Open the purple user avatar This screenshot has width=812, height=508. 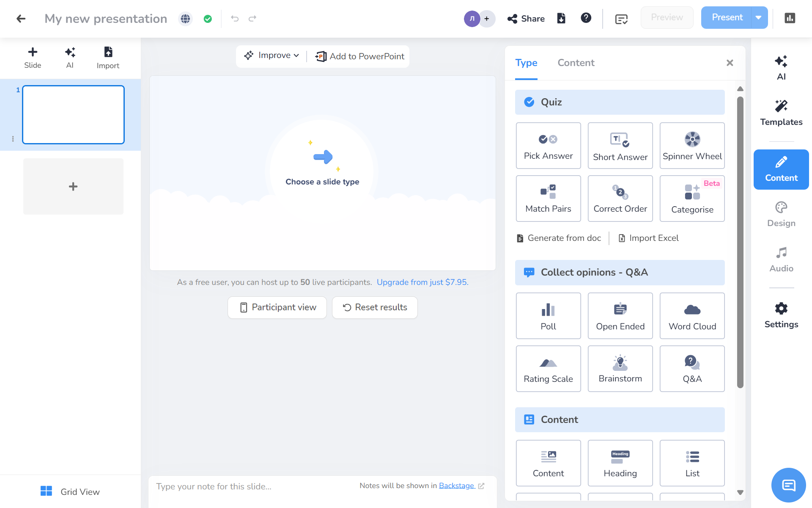472,19
